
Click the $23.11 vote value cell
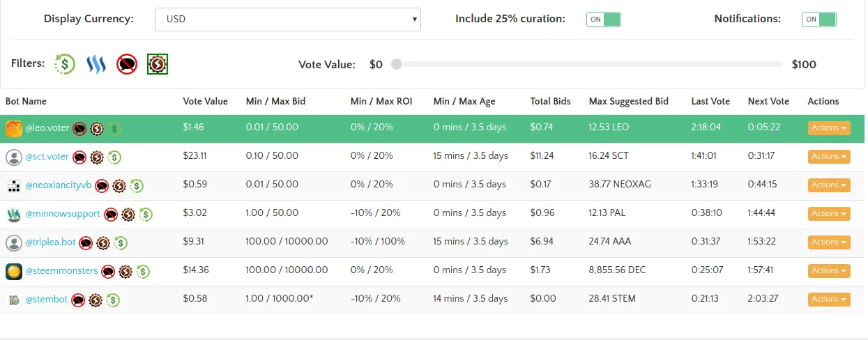[195, 156]
